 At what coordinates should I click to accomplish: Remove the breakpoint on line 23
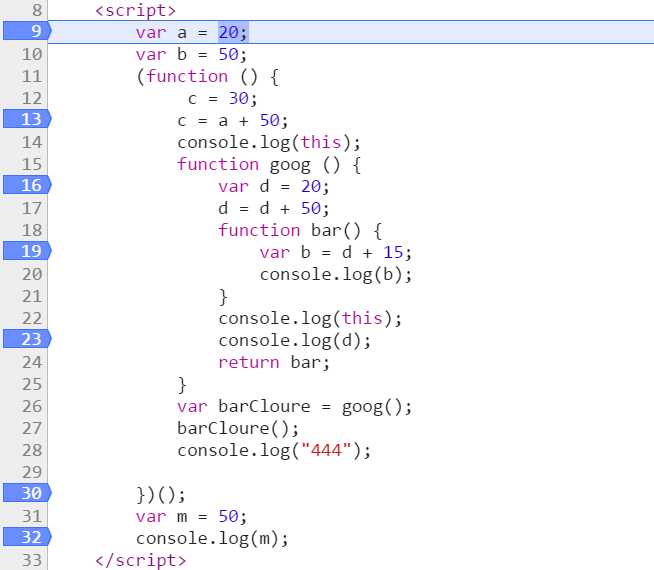coord(27,339)
